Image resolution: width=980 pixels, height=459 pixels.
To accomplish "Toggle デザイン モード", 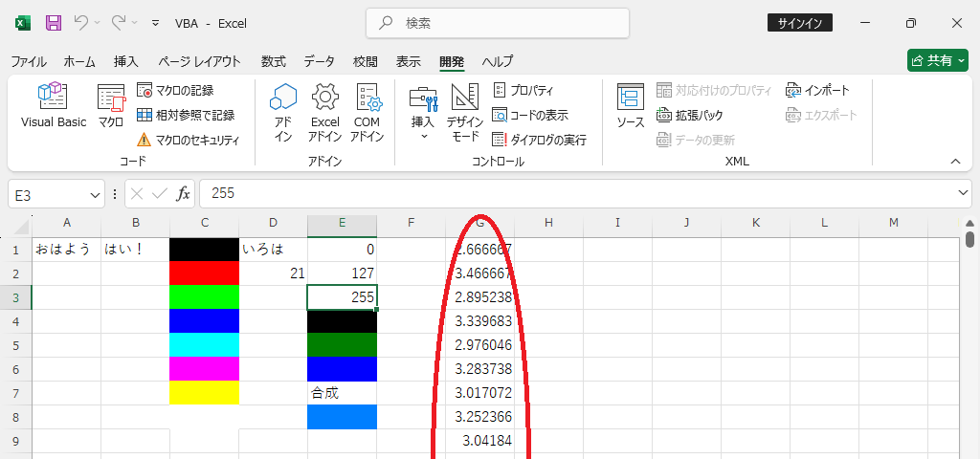I will pyautogui.click(x=464, y=113).
